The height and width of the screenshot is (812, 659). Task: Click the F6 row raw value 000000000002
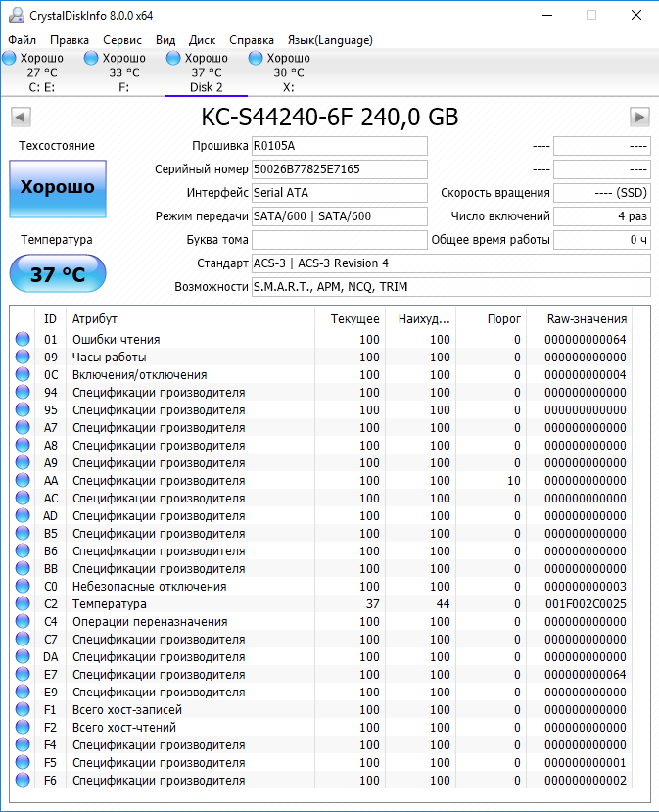click(586, 781)
